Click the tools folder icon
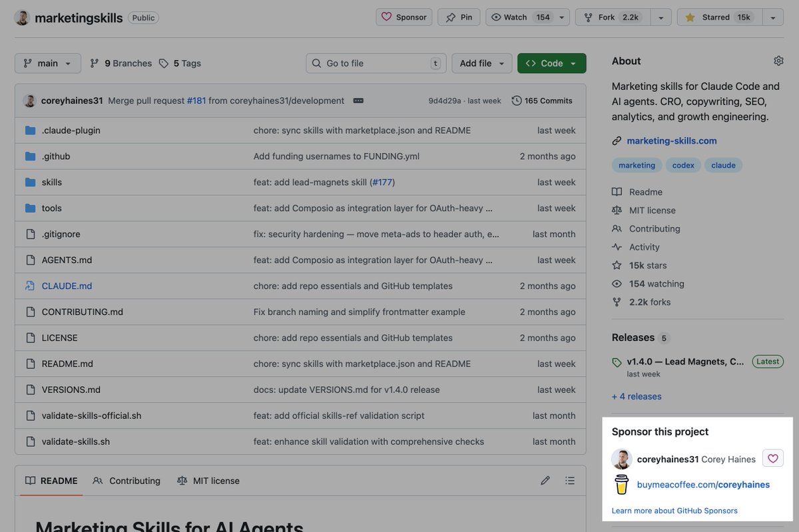Image resolution: width=799 pixels, height=532 pixels. 30,208
